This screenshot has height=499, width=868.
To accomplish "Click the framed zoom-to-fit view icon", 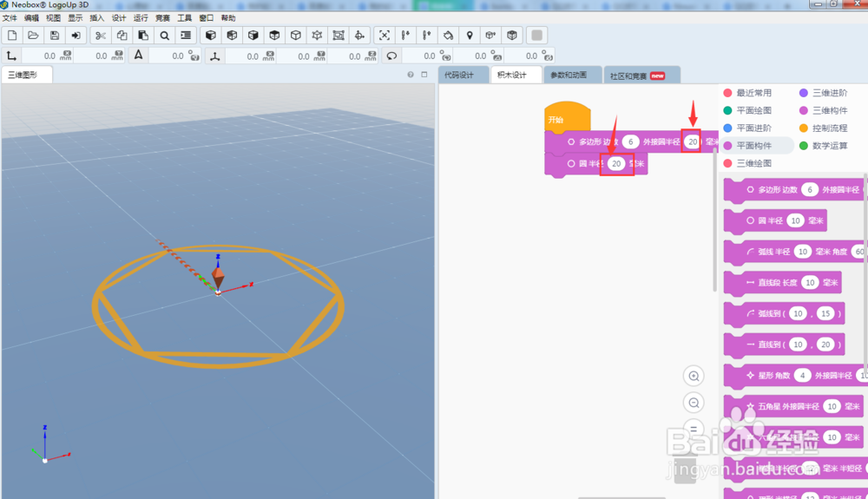I will pos(339,36).
